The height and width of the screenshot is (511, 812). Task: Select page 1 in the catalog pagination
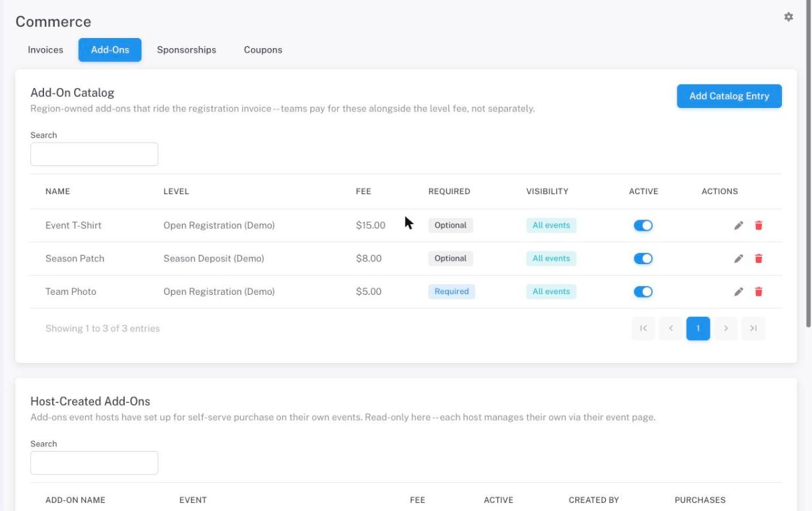[698, 328]
